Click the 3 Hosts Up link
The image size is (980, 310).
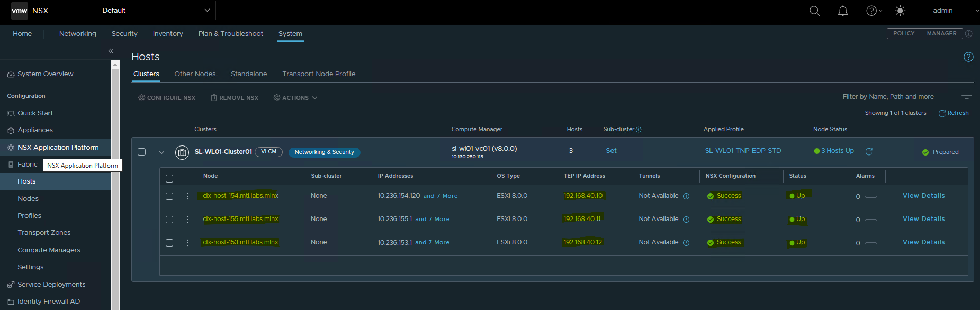[x=837, y=151]
